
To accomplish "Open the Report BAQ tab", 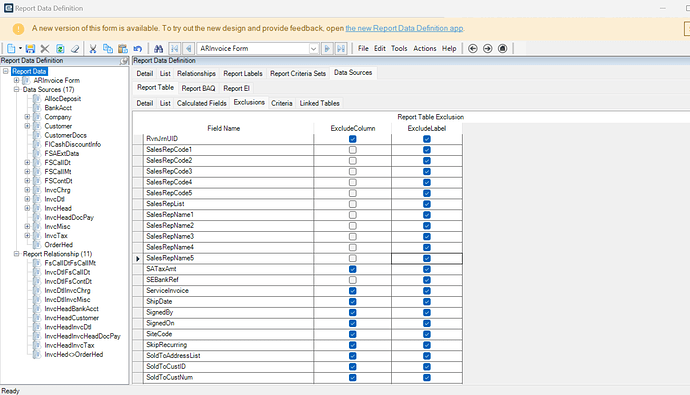I will coord(198,88).
